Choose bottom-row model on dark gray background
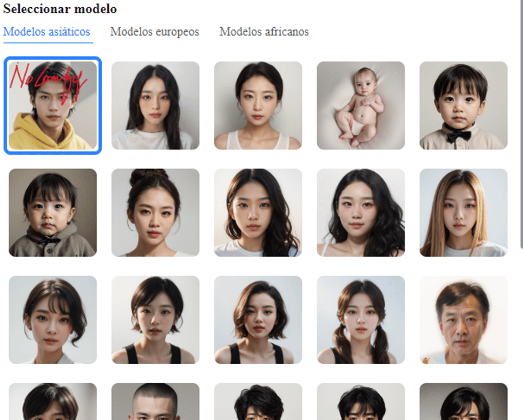The height and width of the screenshot is (420, 523). coord(463,401)
